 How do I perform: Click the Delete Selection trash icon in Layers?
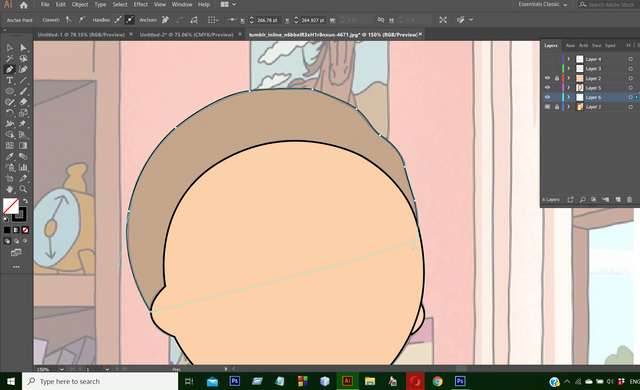[x=629, y=199]
